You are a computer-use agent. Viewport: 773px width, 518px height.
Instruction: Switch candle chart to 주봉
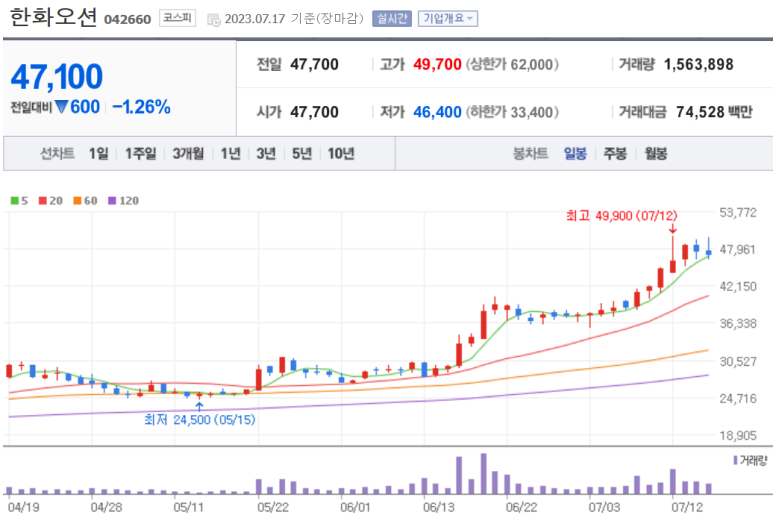pyautogui.click(x=613, y=153)
